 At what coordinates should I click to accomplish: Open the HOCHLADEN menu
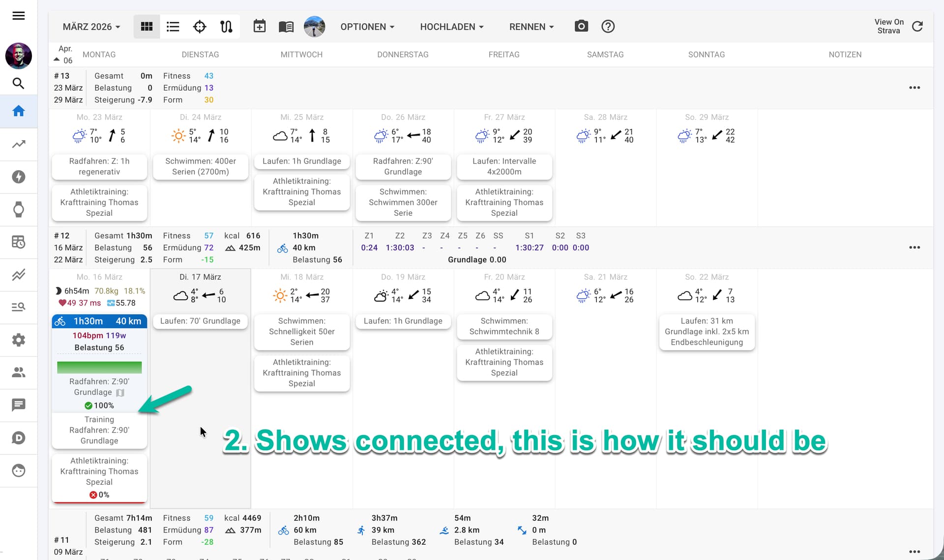pos(451,27)
